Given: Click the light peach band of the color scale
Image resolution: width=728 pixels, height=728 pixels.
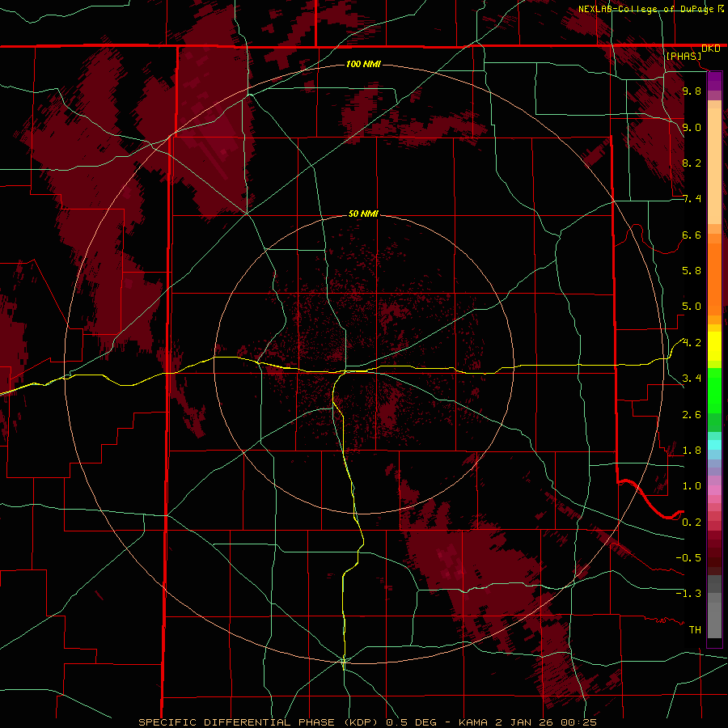Looking at the screenshot, I should tap(714, 166).
